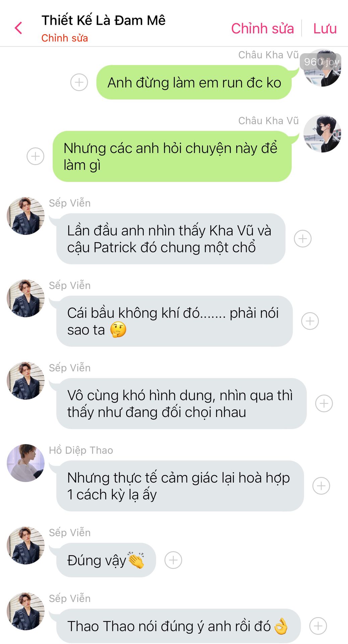This screenshot has height=644, width=348.
Task: Tap the '960 joy' watermark badge
Action: click(x=321, y=62)
